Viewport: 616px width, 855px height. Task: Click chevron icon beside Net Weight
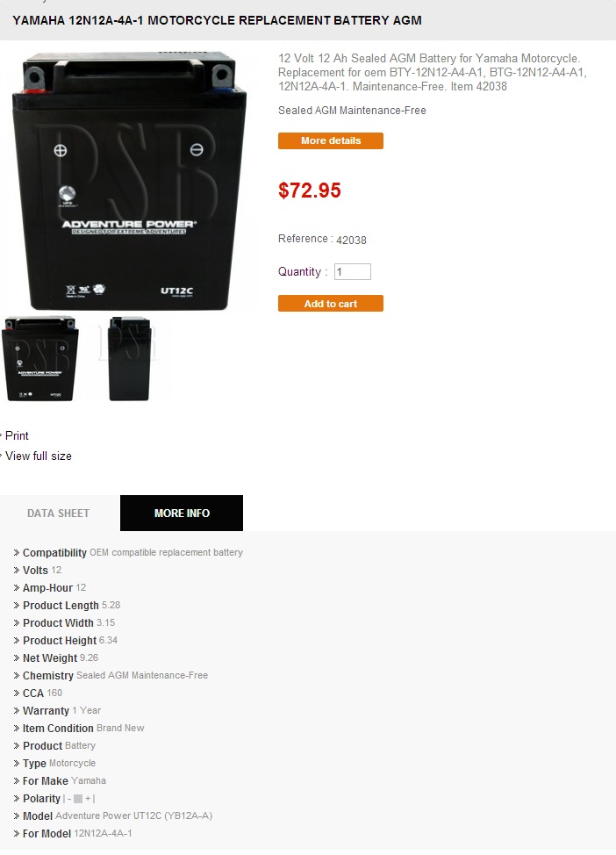[17, 658]
